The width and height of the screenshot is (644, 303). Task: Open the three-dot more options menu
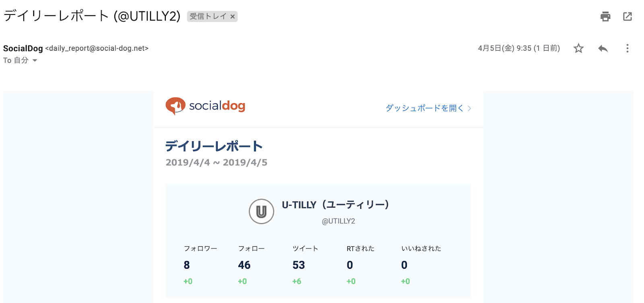[x=627, y=48]
